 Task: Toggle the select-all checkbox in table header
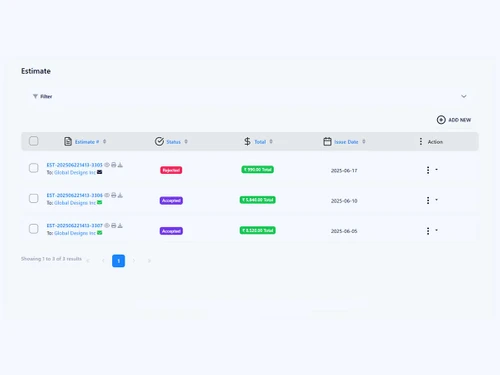click(x=34, y=141)
